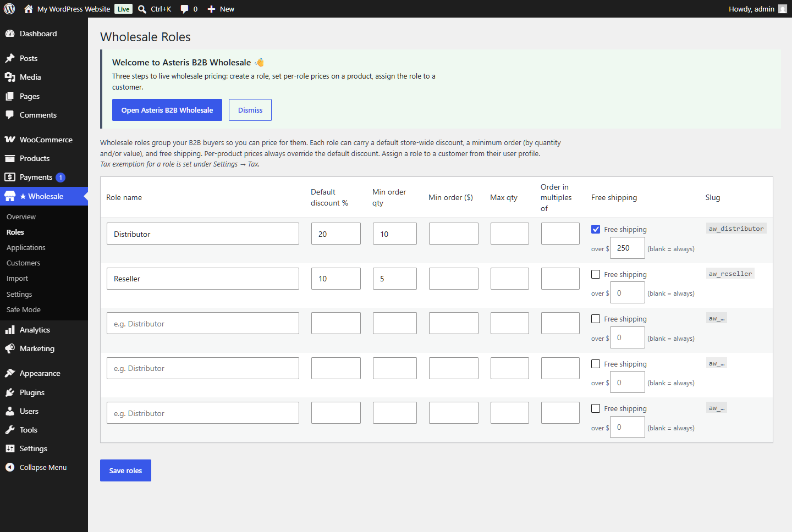Click the Media library icon
The image size is (792, 532).
pyautogui.click(x=10, y=77)
